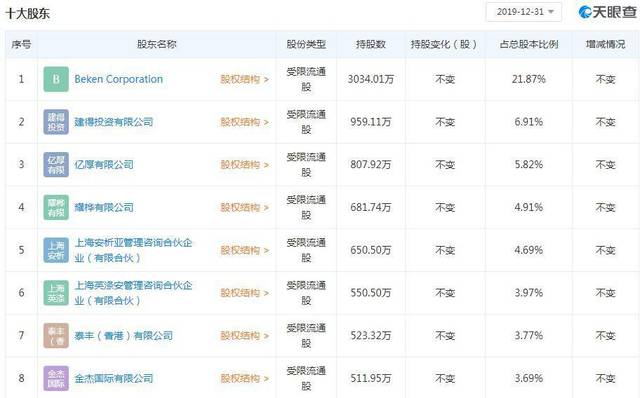Select the 4.91% ratio cell
The height and width of the screenshot is (398, 640).
[x=529, y=207]
